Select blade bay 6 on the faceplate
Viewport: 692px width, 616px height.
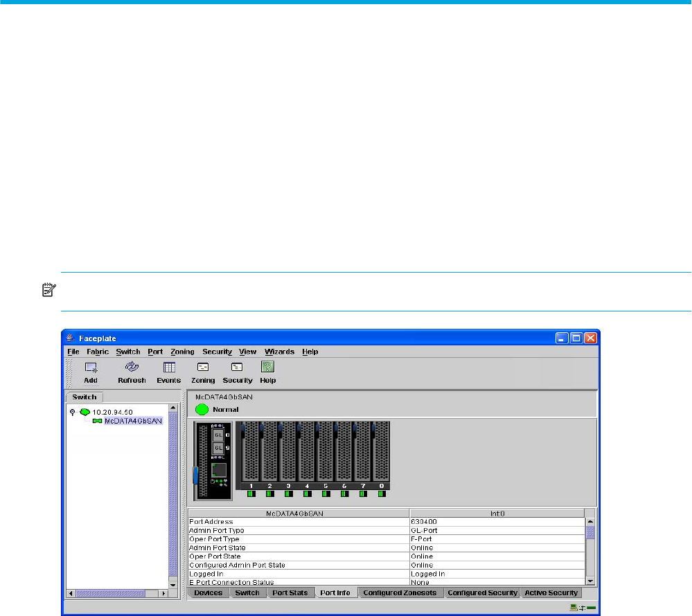344,451
